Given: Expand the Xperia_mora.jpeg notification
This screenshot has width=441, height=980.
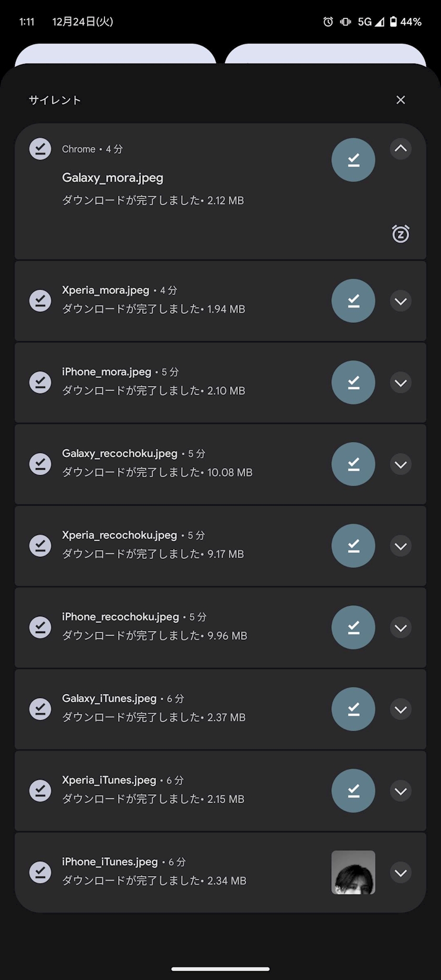Looking at the screenshot, I should (x=401, y=301).
